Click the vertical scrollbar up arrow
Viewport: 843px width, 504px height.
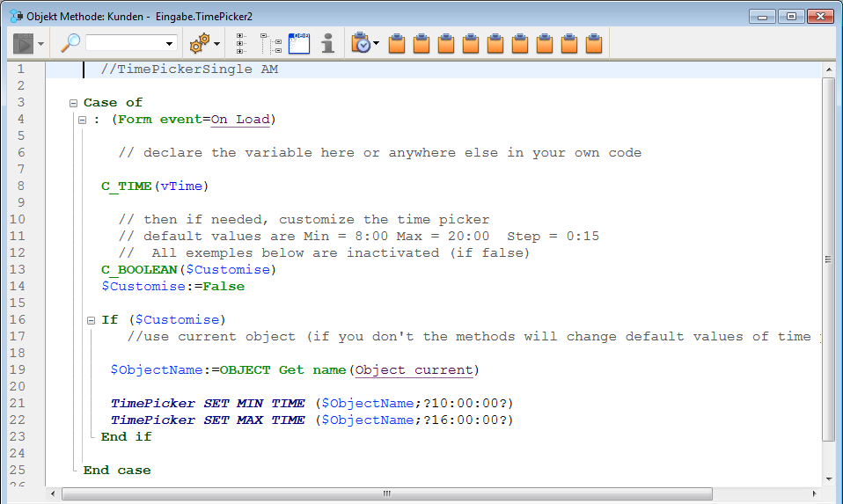point(829,69)
